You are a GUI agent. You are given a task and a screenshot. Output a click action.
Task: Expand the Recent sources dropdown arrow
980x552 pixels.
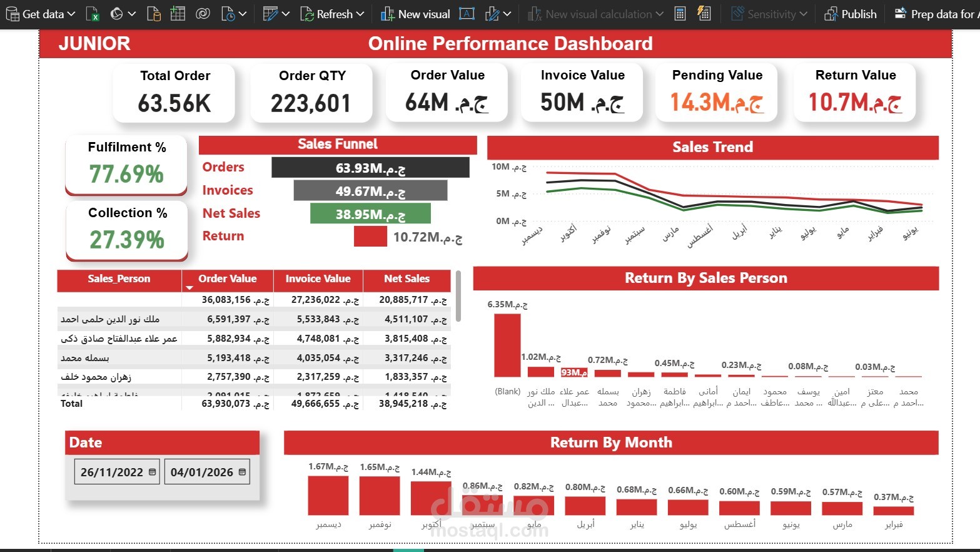tap(243, 14)
